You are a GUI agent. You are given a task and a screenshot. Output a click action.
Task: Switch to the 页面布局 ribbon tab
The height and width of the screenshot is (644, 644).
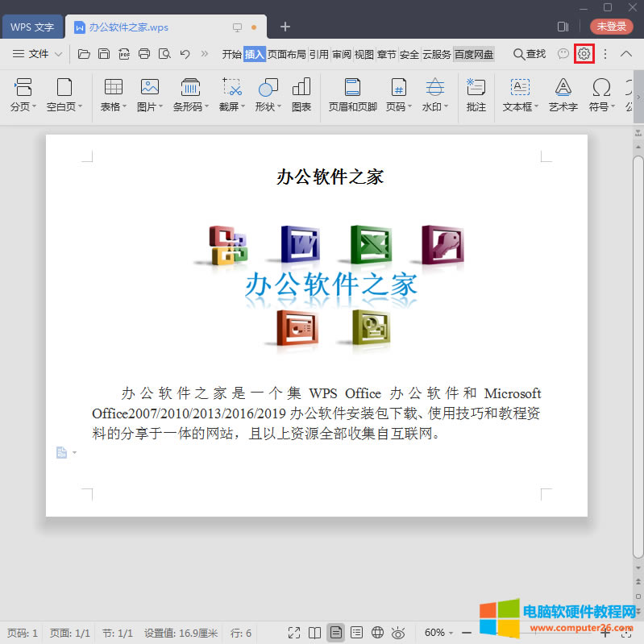click(287, 54)
